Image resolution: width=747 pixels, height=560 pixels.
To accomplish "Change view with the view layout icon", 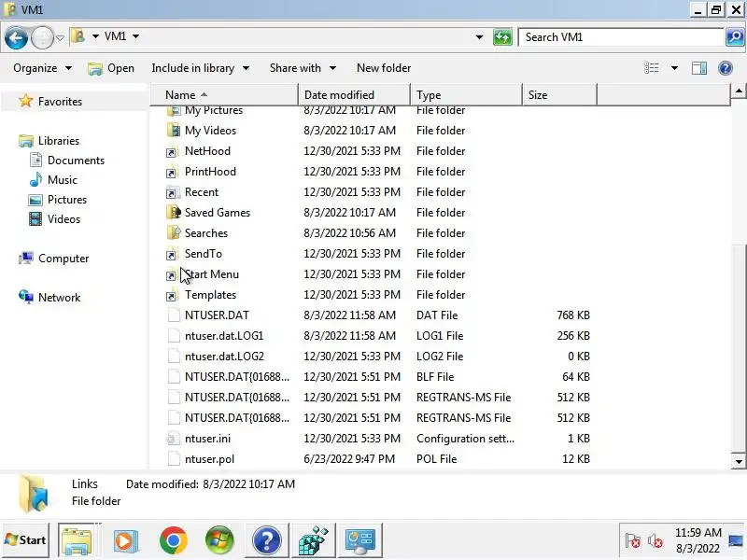I will click(x=651, y=68).
